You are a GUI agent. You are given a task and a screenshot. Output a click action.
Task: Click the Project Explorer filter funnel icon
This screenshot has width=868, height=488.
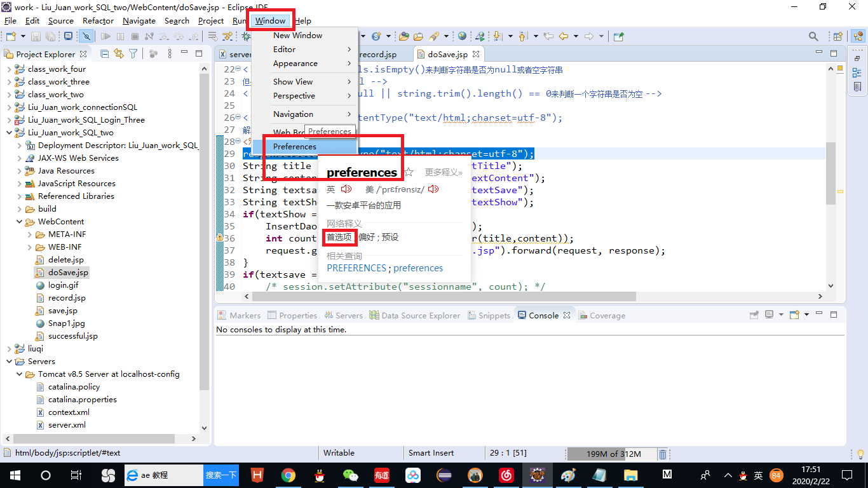[x=133, y=54]
